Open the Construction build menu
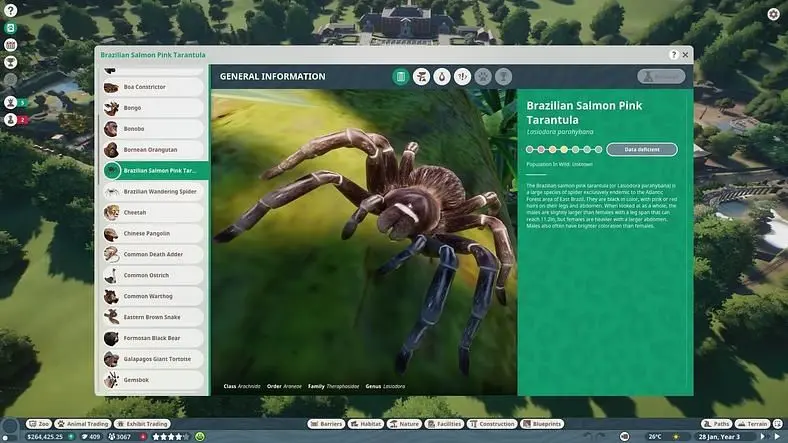Viewport: 788px width, 443px height. coord(491,424)
